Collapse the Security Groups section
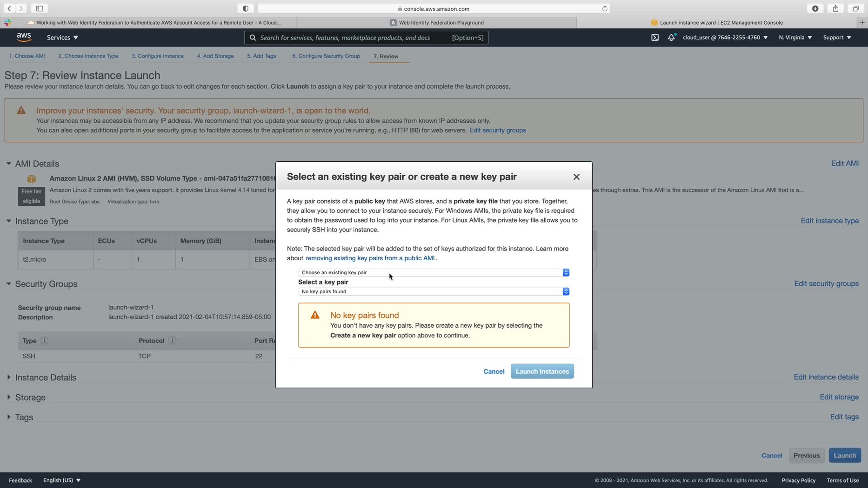Image resolution: width=868 pixels, height=488 pixels. pos(8,284)
